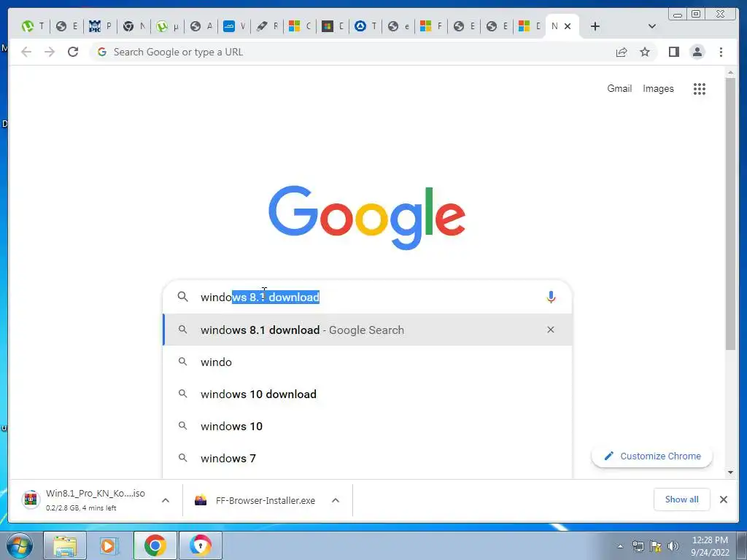Open the Windows Start menu
Image resolution: width=747 pixels, height=560 pixels.
(18, 545)
